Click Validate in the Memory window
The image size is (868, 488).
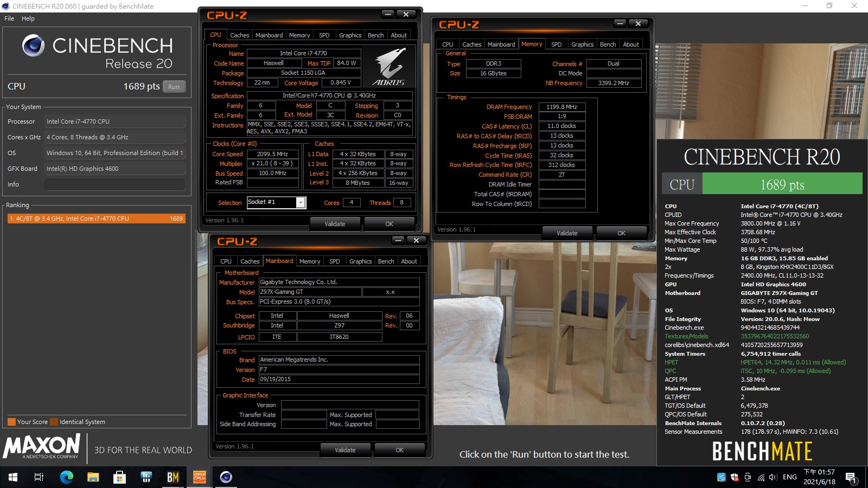567,233
